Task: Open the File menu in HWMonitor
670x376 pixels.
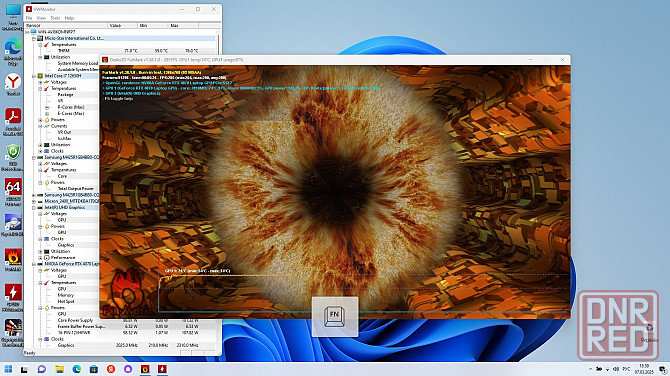Action: [29, 18]
